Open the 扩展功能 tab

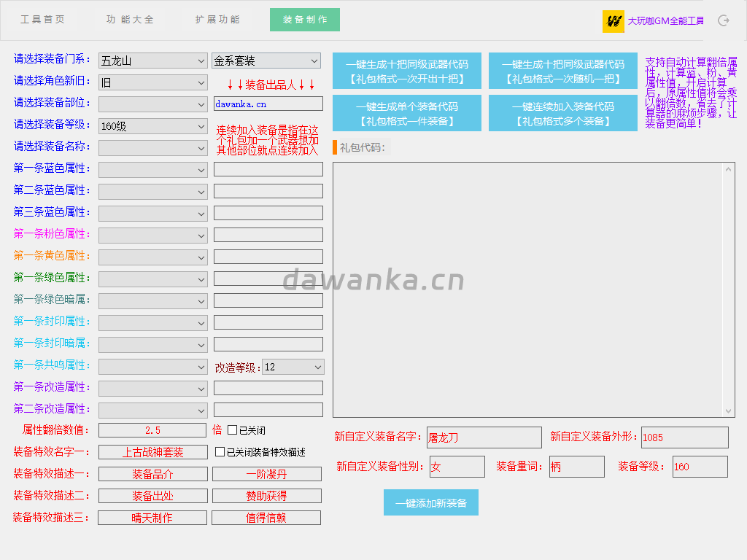click(x=217, y=20)
